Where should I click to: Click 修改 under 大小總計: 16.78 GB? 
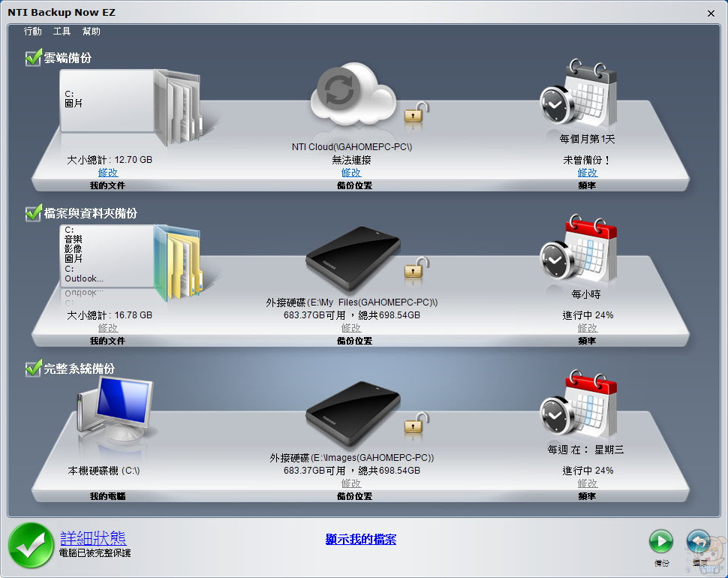click(108, 328)
